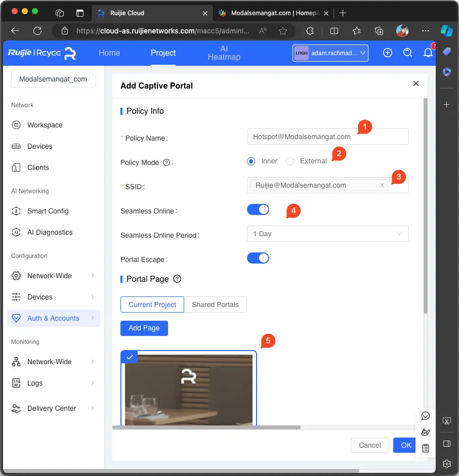This screenshot has width=459, height=476.
Task: Click the Policy Name input field
Action: (x=328, y=137)
